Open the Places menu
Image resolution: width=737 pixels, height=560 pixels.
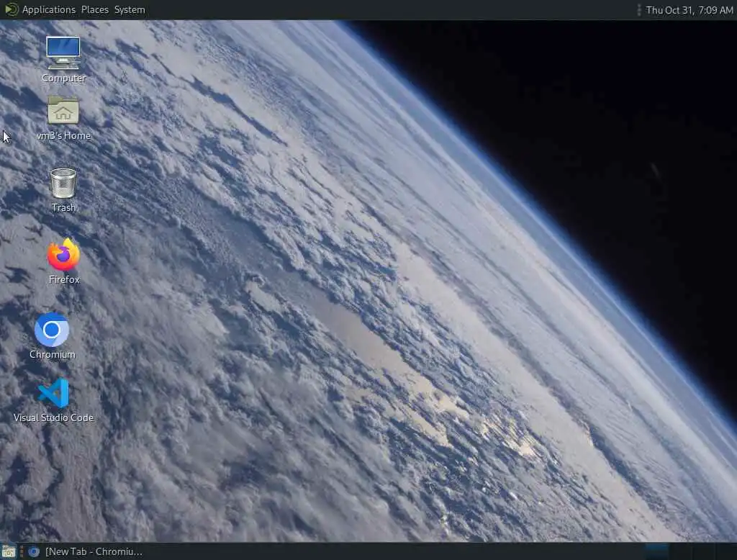94,9
